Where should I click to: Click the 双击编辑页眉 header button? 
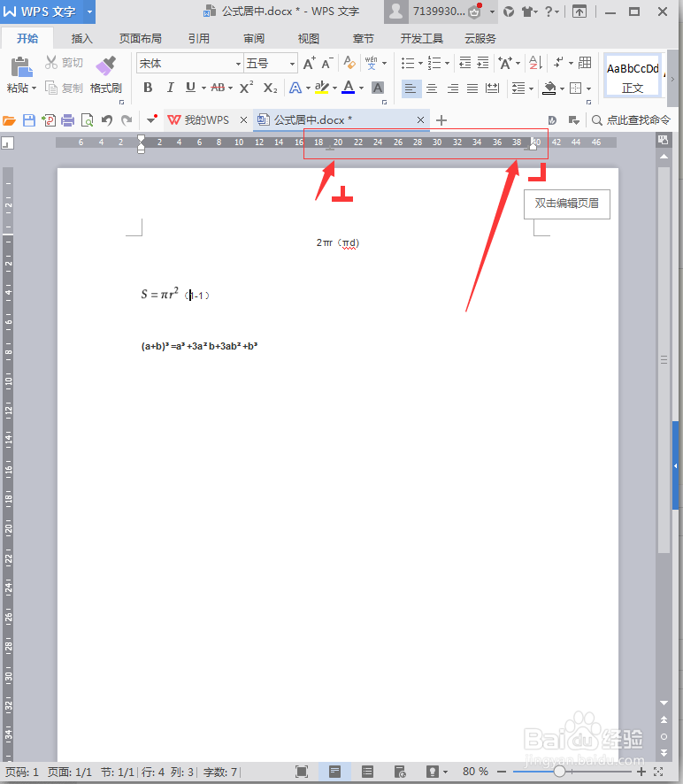[567, 204]
